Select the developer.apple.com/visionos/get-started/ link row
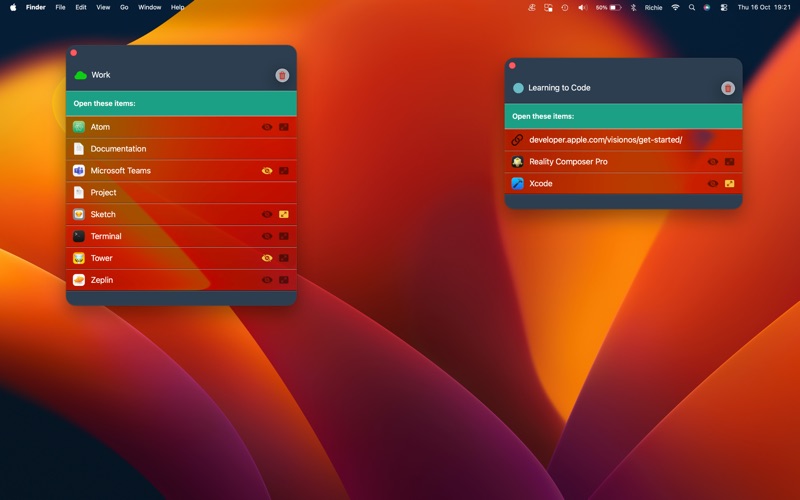The image size is (800, 500). [623, 140]
